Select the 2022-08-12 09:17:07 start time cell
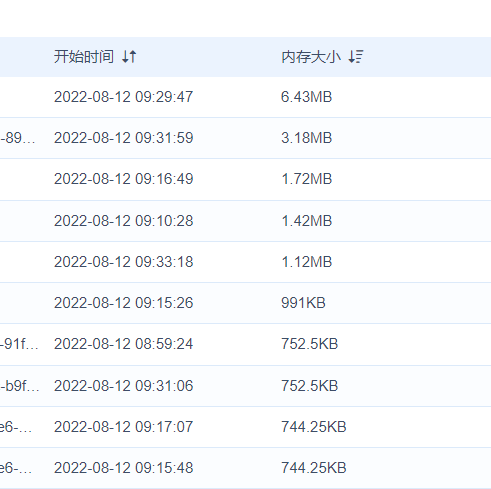The image size is (491, 489). coord(124,427)
